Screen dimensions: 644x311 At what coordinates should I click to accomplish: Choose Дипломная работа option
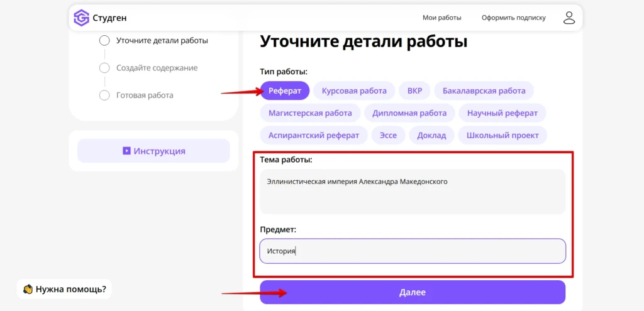click(409, 113)
